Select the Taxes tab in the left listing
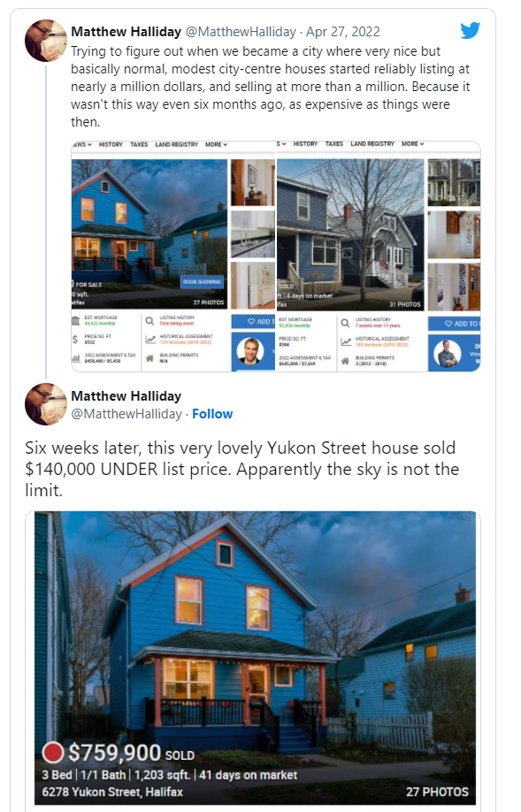 click(139, 144)
